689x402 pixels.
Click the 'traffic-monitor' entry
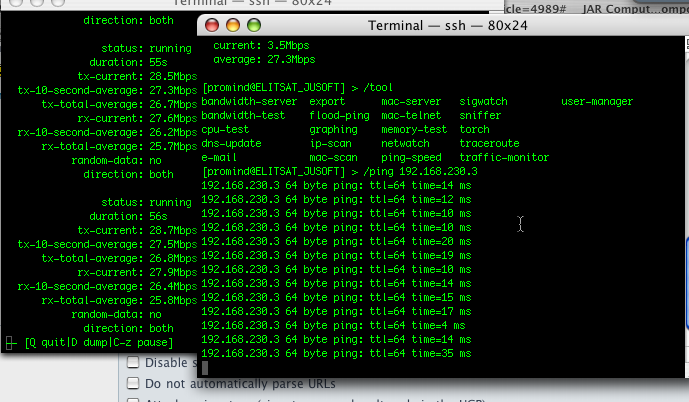[504, 158]
